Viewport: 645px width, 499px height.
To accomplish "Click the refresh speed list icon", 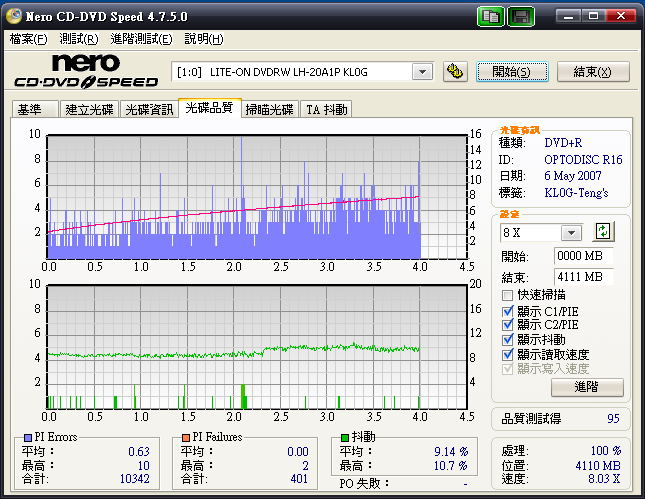I will click(603, 232).
